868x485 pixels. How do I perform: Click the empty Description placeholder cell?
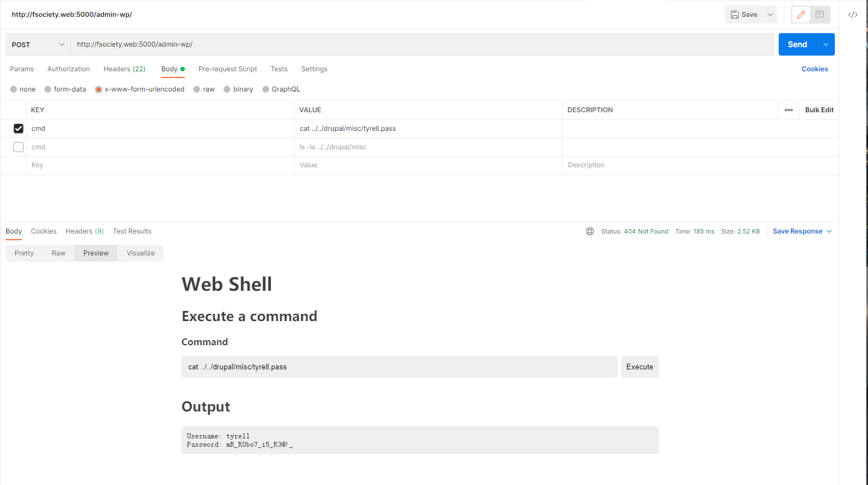[x=701, y=165]
